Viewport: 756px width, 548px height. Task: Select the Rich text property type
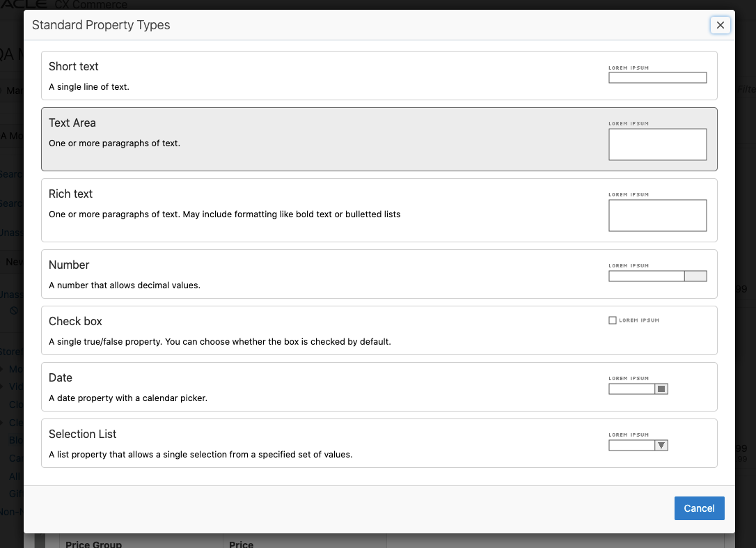[x=70, y=194]
